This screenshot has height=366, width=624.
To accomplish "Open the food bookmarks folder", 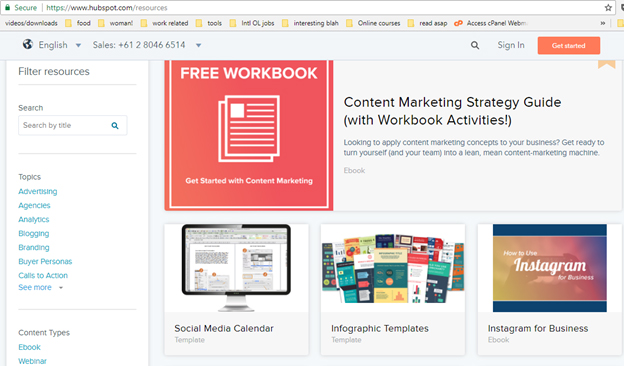I will [x=78, y=23].
